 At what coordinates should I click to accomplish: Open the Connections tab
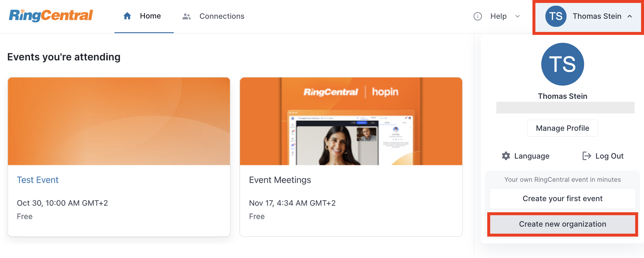pyautogui.click(x=213, y=16)
